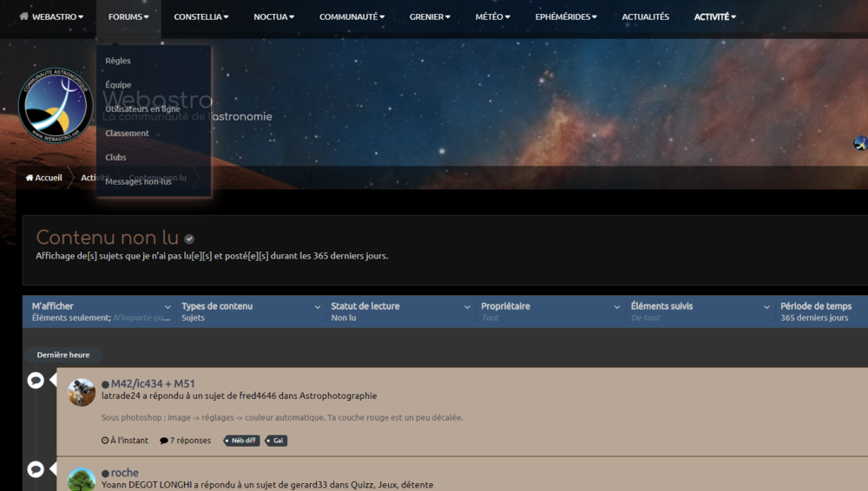Expand the Types de contenu filter
The width and height of the screenshot is (868, 491).
(x=252, y=311)
